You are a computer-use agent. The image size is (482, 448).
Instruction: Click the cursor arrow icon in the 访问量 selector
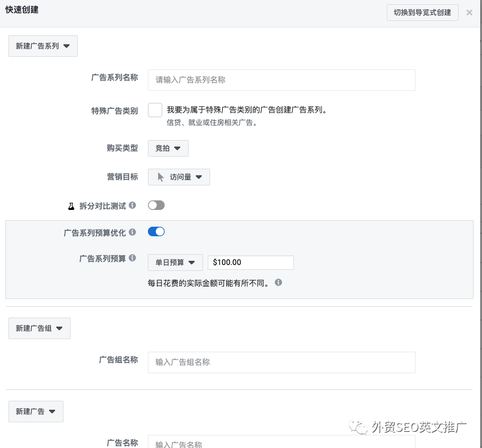point(159,176)
